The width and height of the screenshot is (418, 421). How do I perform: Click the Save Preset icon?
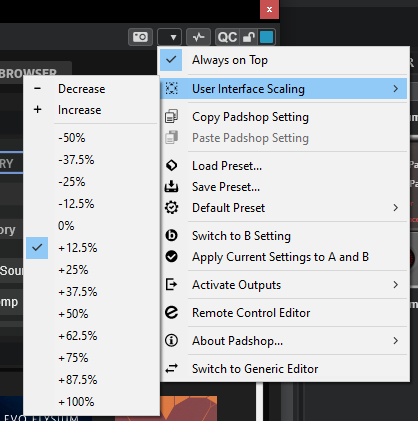pos(171,186)
